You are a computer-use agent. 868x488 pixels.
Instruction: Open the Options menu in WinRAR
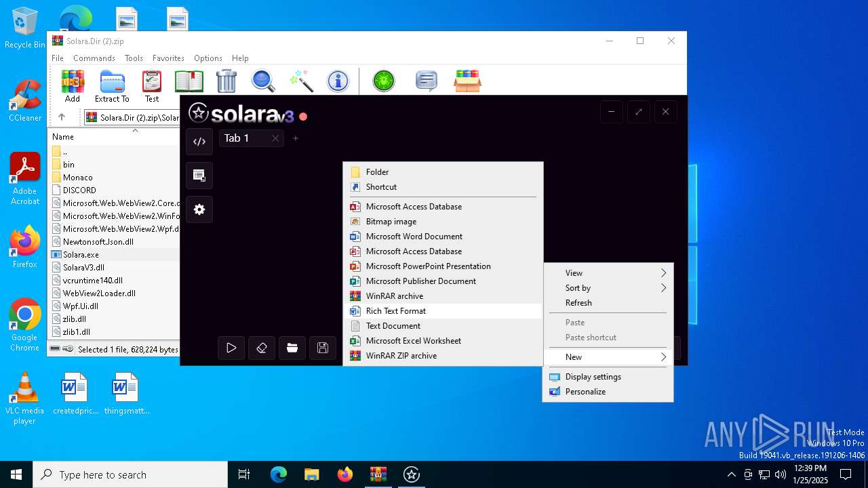(x=208, y=58)
